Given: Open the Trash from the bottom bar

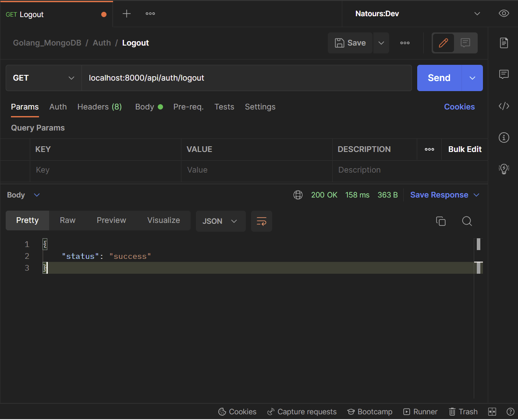Looking at the screenshot, I should pos(463,412).
